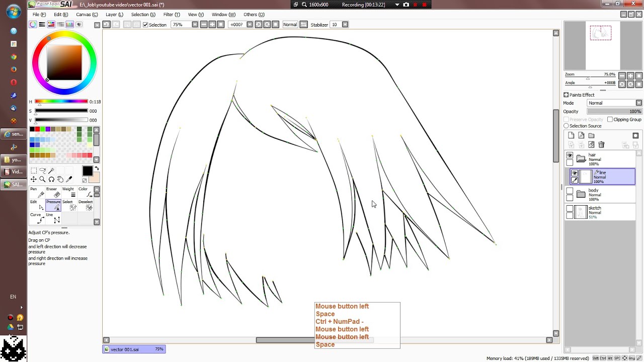The height and width of the screenshot is (362, 644).
Task: Open the Stabilizer value dropdown
Action: (345, 24)
